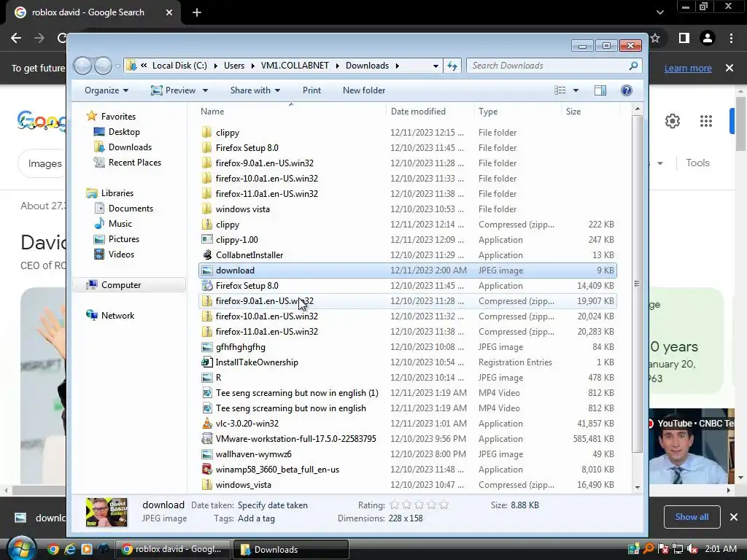This screenshot has height=560, width=747.
Task: Click the CollabnetInstaller file icon
Action: [x=206, y=254]
